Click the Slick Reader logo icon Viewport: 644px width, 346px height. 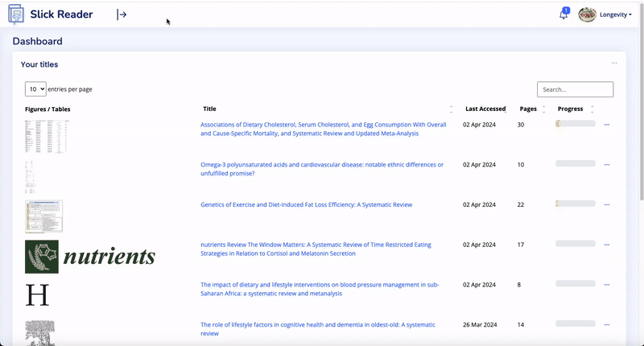click(x=16, y=14)
